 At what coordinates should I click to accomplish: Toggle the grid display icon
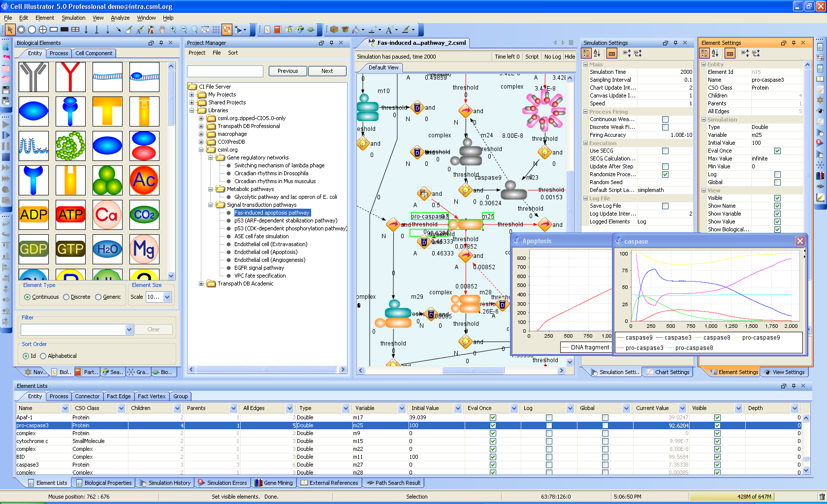216,30
